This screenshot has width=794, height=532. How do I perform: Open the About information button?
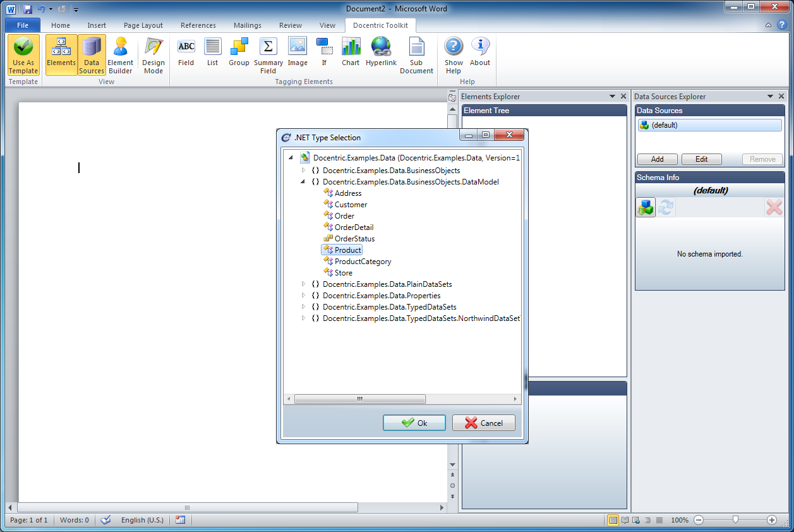pyautogui.click(x=480, y=52)
